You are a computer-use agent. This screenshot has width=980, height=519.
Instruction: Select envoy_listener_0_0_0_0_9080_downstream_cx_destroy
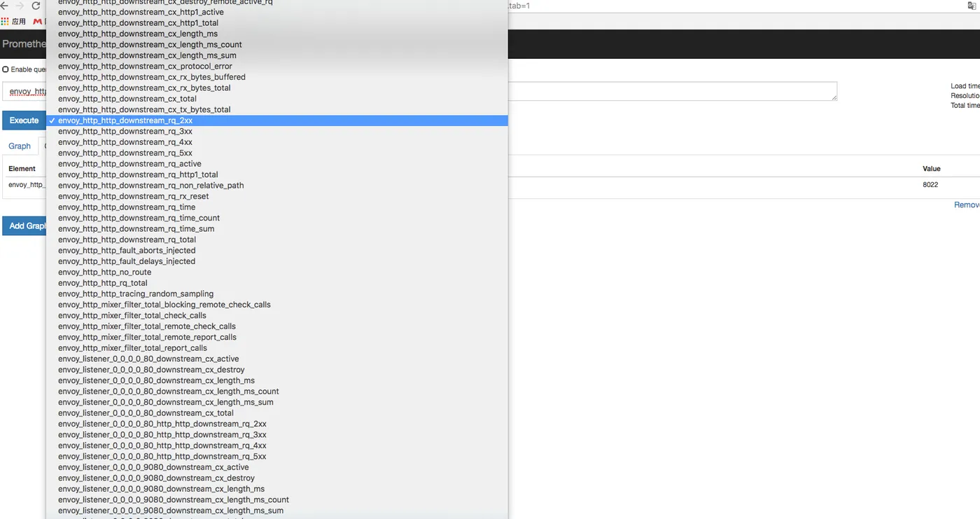pos(277,478)
